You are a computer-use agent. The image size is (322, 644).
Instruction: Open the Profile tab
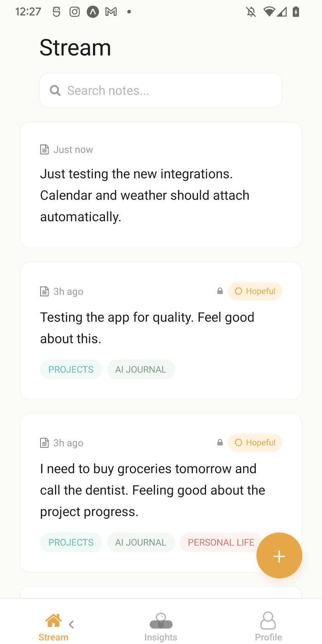pos(268,626)
